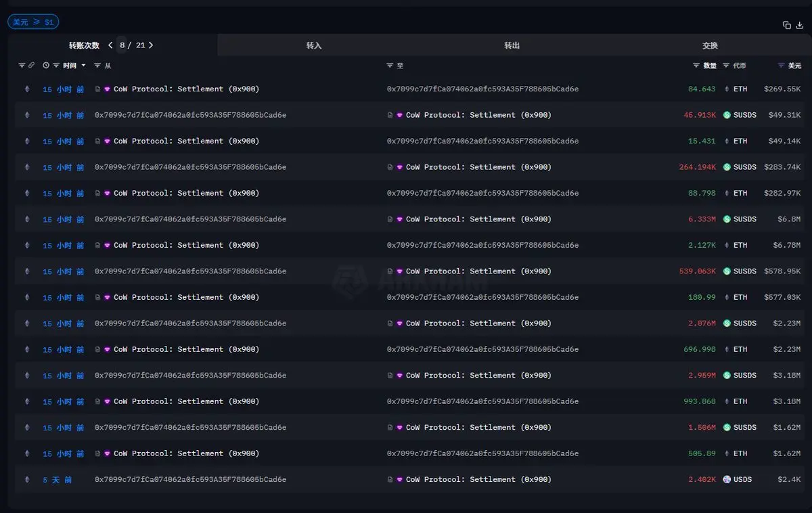Image resolution: width=812 pixels, height=513 pixels.
Task: Open the 美元 USD column filter
Action: pos(782,66)
